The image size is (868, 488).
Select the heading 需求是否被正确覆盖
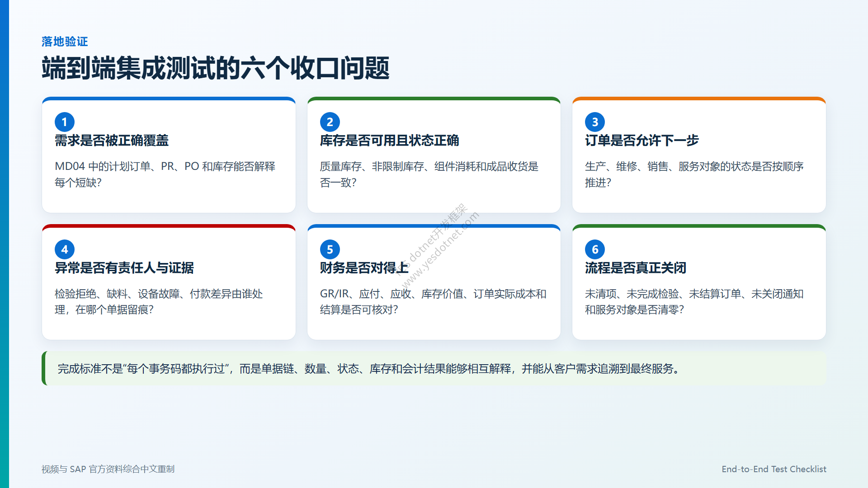(112, 141)
